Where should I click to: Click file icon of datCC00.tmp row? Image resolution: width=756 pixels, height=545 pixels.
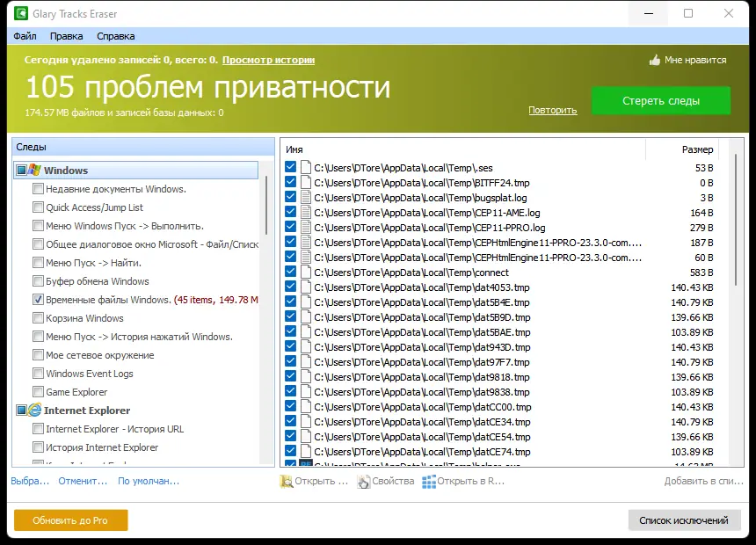point(306,407)
